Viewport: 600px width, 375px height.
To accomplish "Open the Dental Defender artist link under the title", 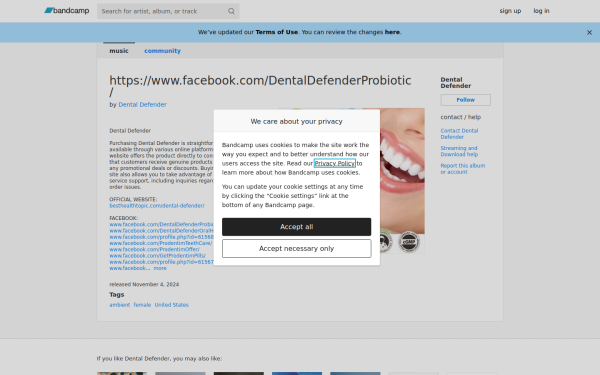I will (142, 104).
